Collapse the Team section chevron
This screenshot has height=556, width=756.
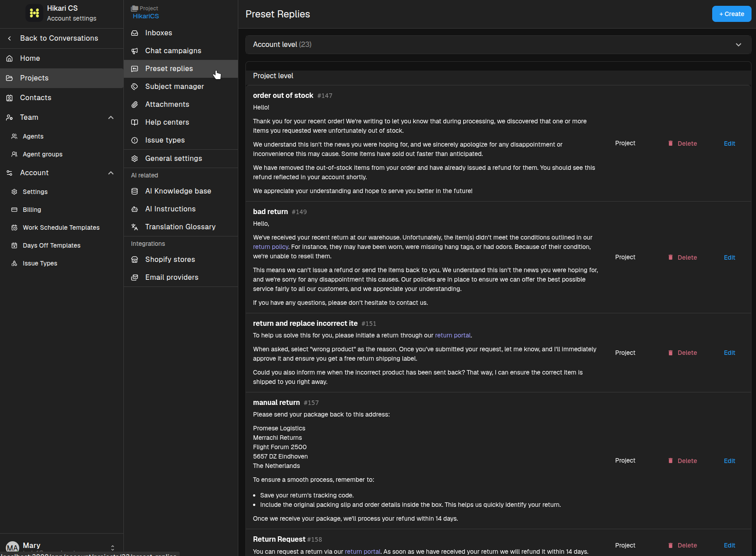pos(111,118)
